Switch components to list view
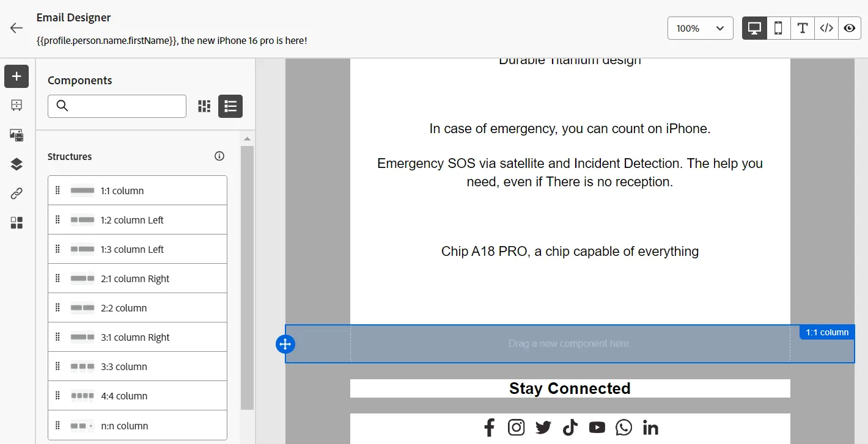This screenshot has width=868, height=444. [x=230, y=106]
